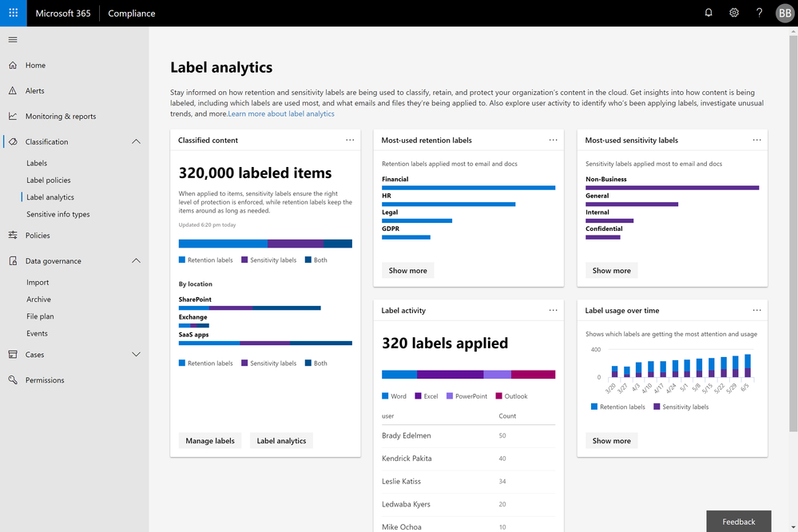Click the PowerPoint legend swatch
Screen dimensions: 798x532
tap(450, 396)
